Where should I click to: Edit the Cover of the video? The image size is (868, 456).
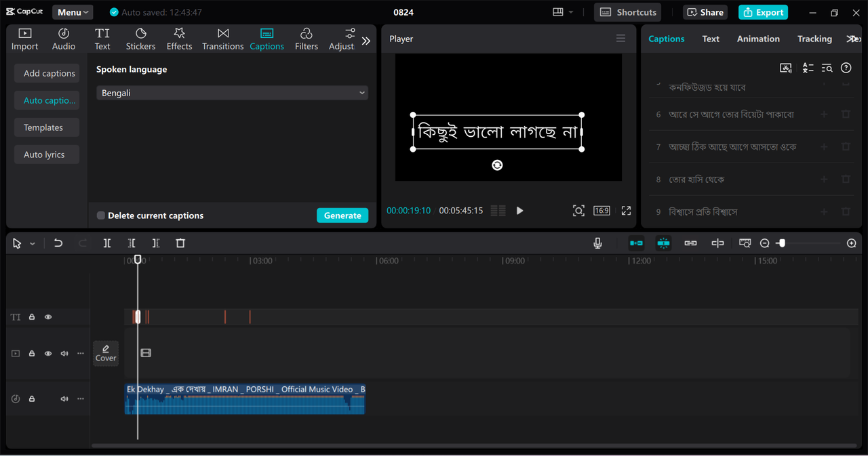[106, 354]
